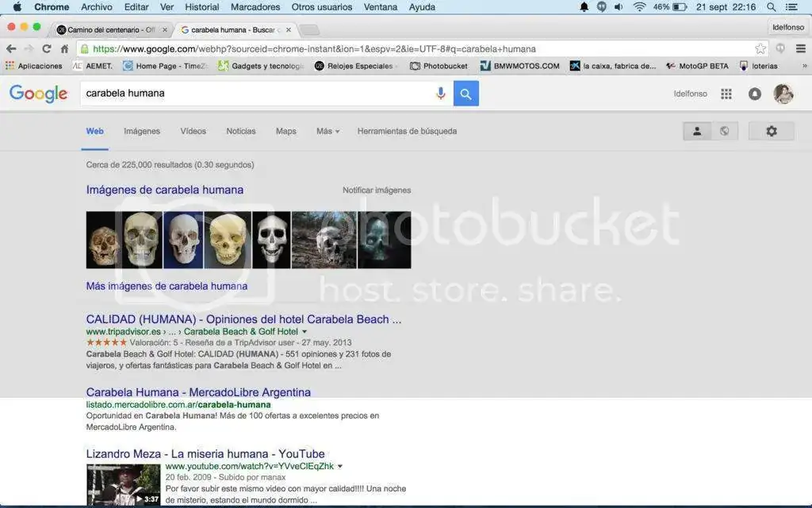Open the Notification Center list icon
Image resolution: width=812 pixels, height=508 pixels.
(x=791, y=6)
